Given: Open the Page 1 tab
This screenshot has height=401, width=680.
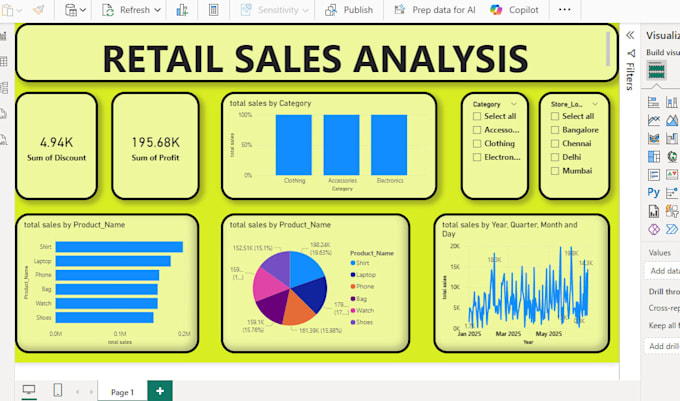Looking at the screenshot, I should (122, 392).
